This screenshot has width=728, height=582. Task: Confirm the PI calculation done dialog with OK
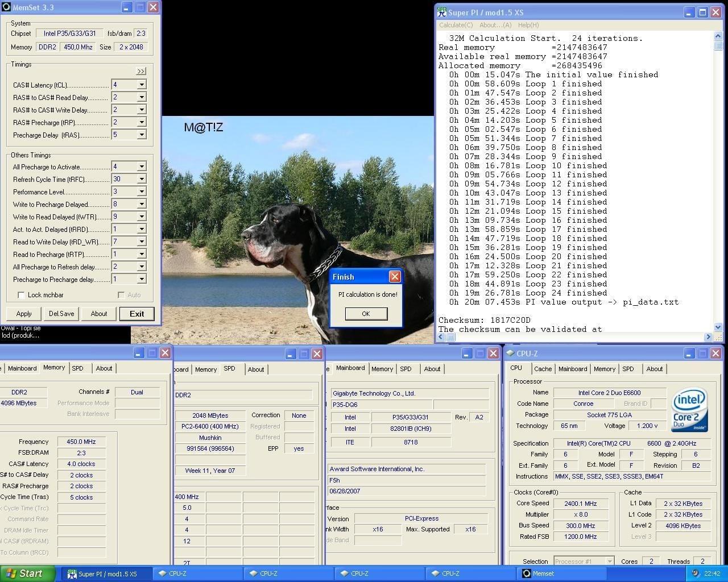coord(366,314)
